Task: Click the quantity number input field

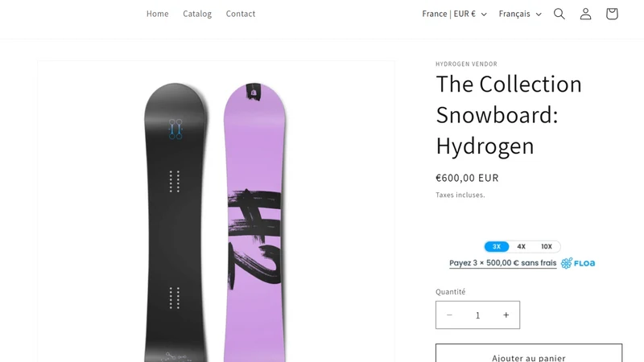Action: [x=477, y=315]
